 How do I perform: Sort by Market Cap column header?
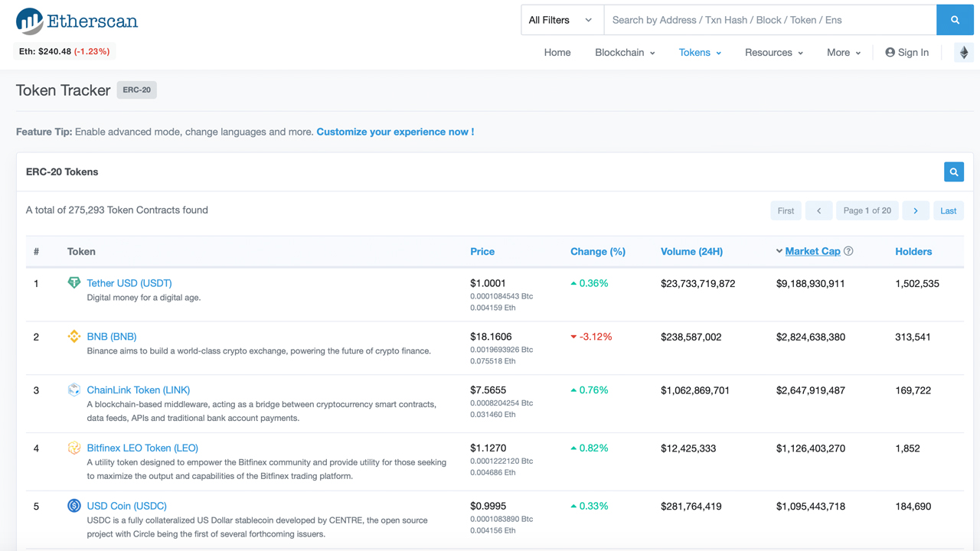click(812, 251)
